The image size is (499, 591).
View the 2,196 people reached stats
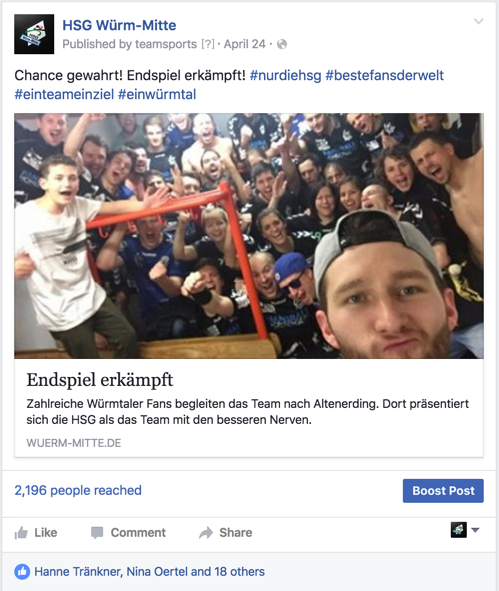click(x=78, y=490)
